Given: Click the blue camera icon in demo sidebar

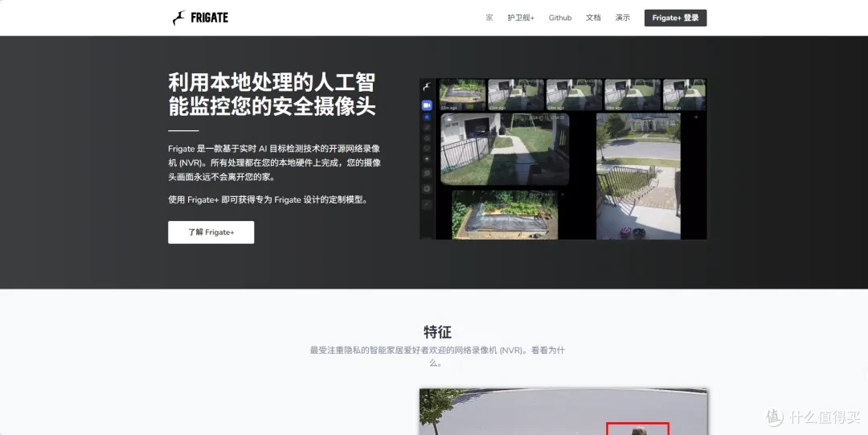Looking at the screenshot, I should [427, 105].
